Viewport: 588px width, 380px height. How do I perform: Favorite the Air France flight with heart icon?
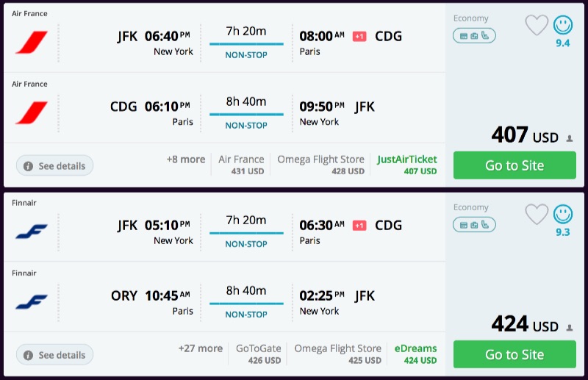click(537, 26)
